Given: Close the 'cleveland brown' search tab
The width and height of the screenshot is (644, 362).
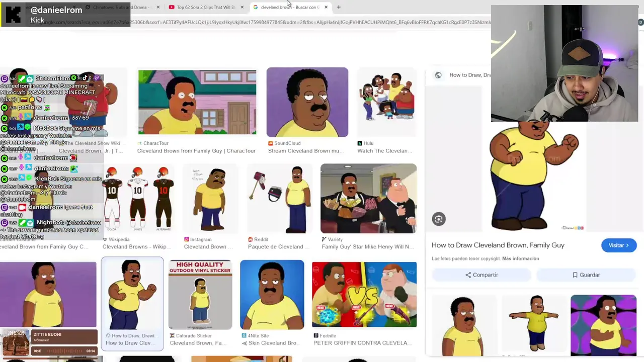Looking at the screenshot, I should 326,7.
